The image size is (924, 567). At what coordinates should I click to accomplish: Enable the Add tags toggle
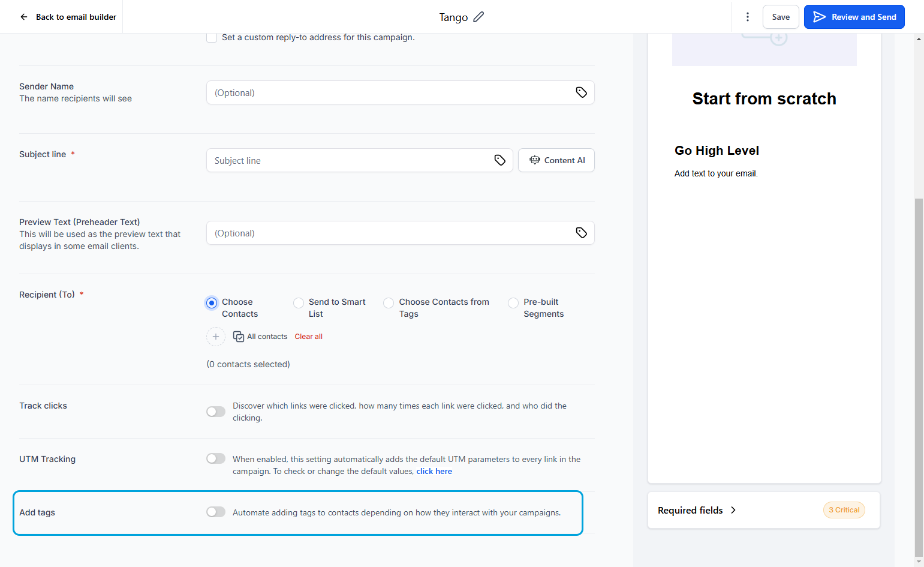[216, 512]
